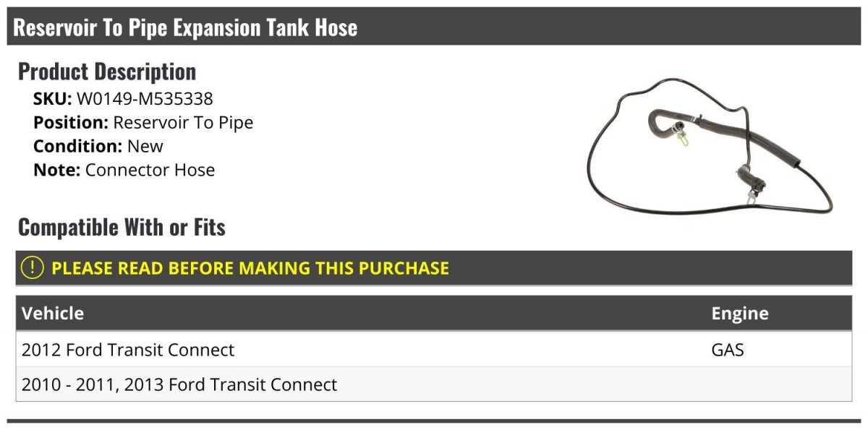Click the Engine column header
Viewport: 868px width, 430px height.
click(740, 314)
